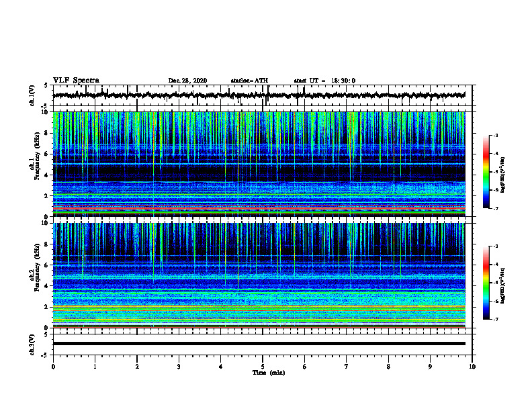Click the ch.1(V) waveform trace
Screen dimensions: 532x411
click(x=259, y=95)
